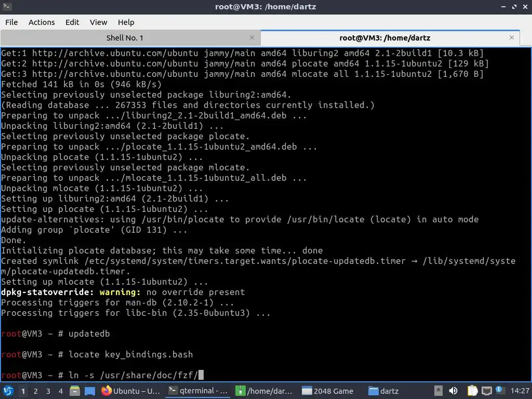
Task: Switch to workspace 1
Action: tap(23, 391)
